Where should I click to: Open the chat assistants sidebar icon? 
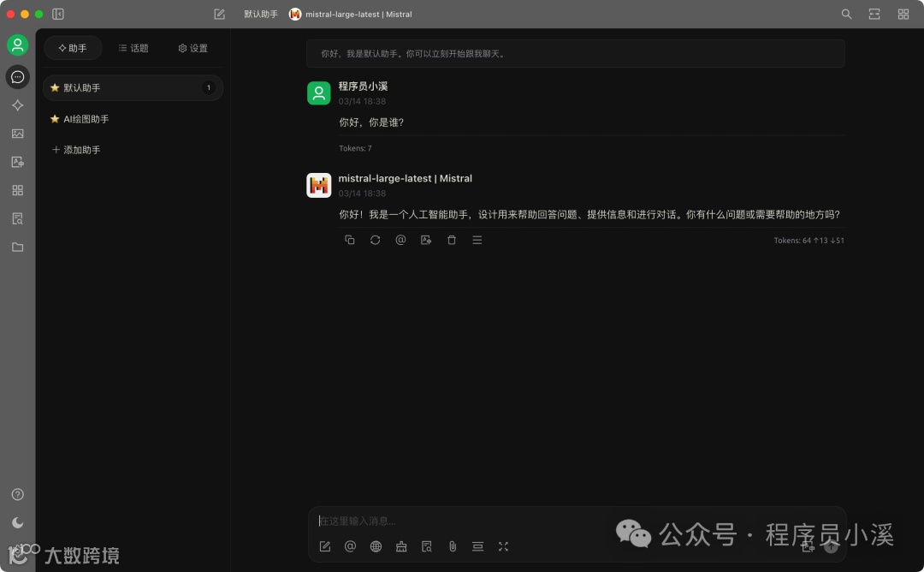point(18,77)
